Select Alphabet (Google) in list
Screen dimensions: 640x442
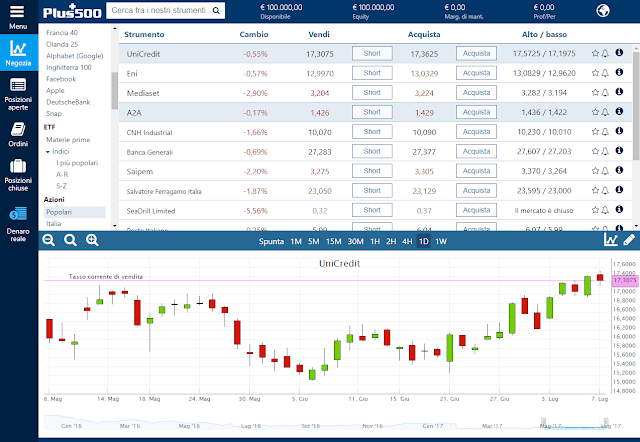(75, 56)
